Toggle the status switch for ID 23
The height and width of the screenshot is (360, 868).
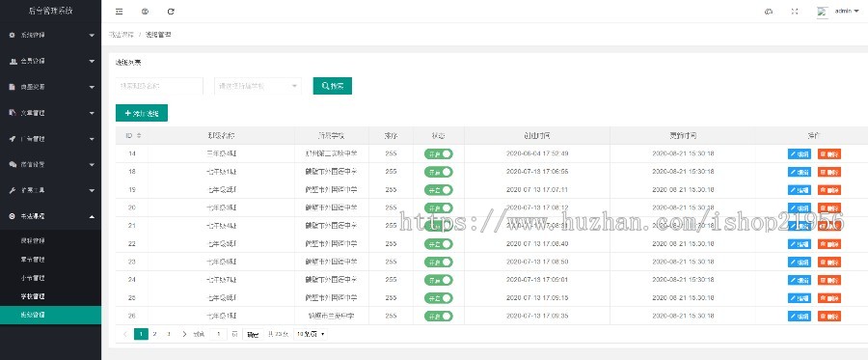pos(439,262)
